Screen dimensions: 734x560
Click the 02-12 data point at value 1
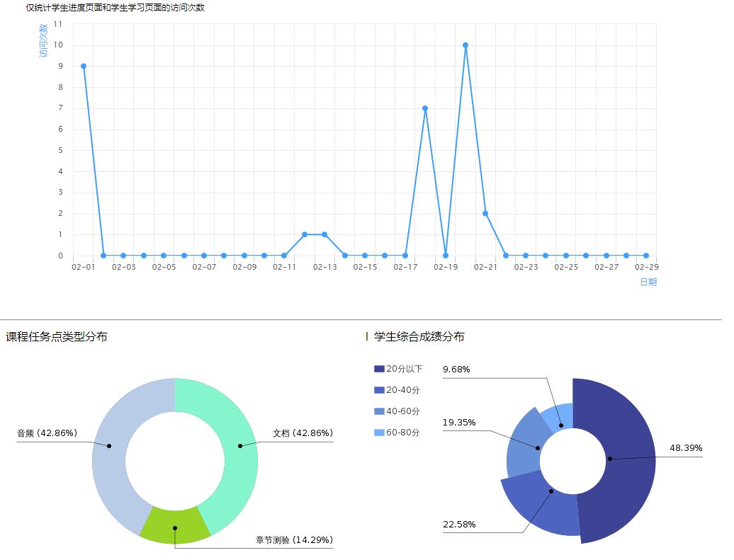tap(305, 234)
